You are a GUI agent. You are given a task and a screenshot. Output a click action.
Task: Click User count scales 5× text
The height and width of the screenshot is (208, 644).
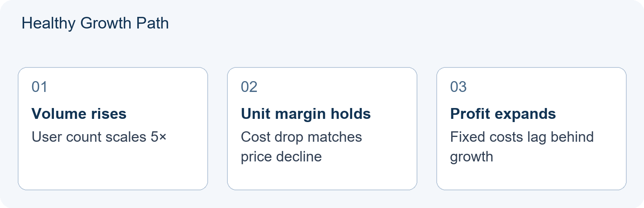tap(99, 137)
